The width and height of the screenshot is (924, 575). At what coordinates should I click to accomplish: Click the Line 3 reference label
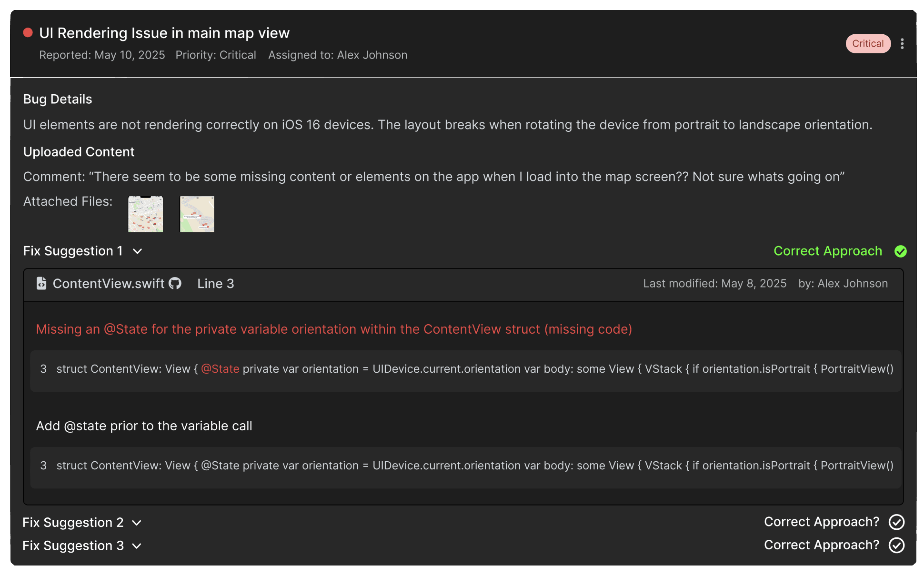coord(216,284)
